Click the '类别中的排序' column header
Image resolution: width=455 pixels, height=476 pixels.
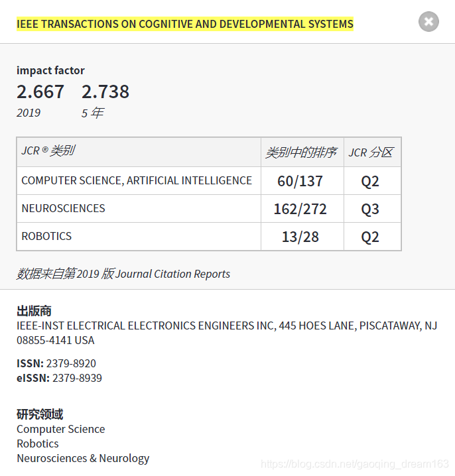[302, 152]
